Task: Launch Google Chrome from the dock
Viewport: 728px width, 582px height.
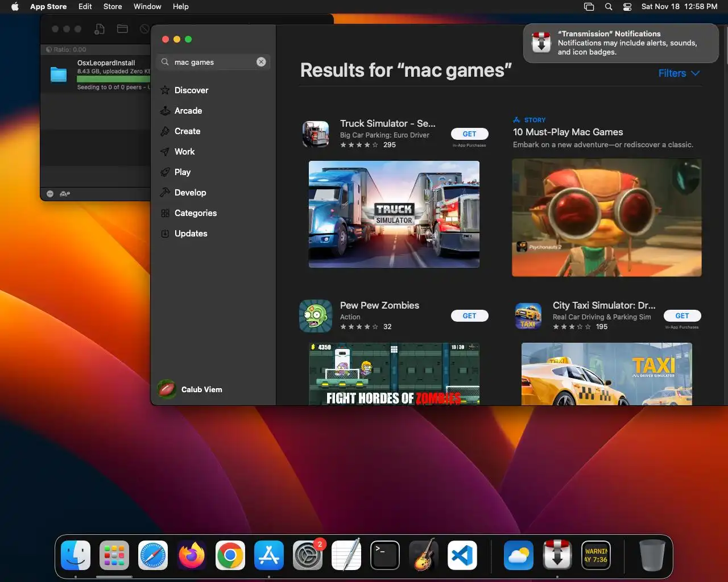Action: click(230, 555)
